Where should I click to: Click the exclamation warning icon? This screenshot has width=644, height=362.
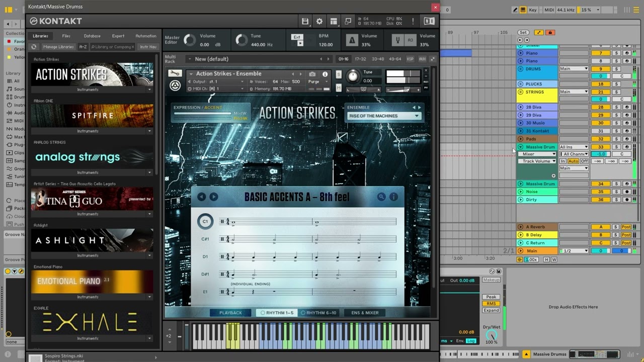[413, 21]
